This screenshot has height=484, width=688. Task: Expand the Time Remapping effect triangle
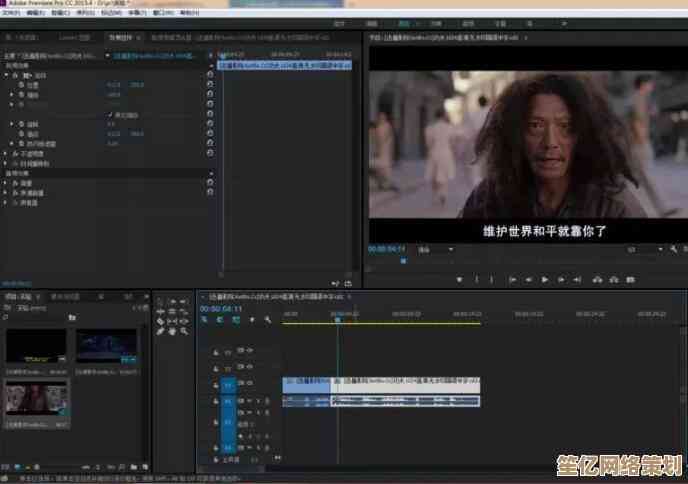pyautogui.click(x=6, y=164)
